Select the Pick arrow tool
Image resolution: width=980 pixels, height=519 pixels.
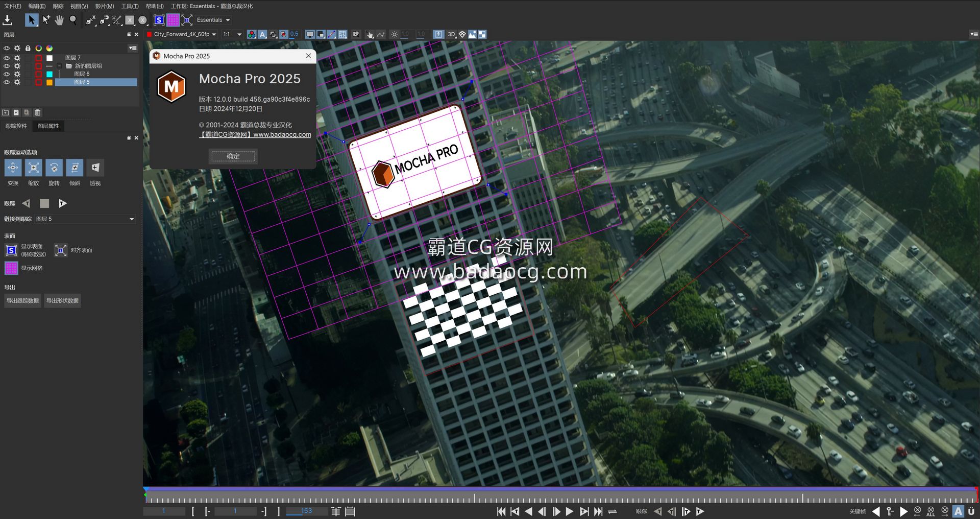pyautogui.click(x=31, y=20)
